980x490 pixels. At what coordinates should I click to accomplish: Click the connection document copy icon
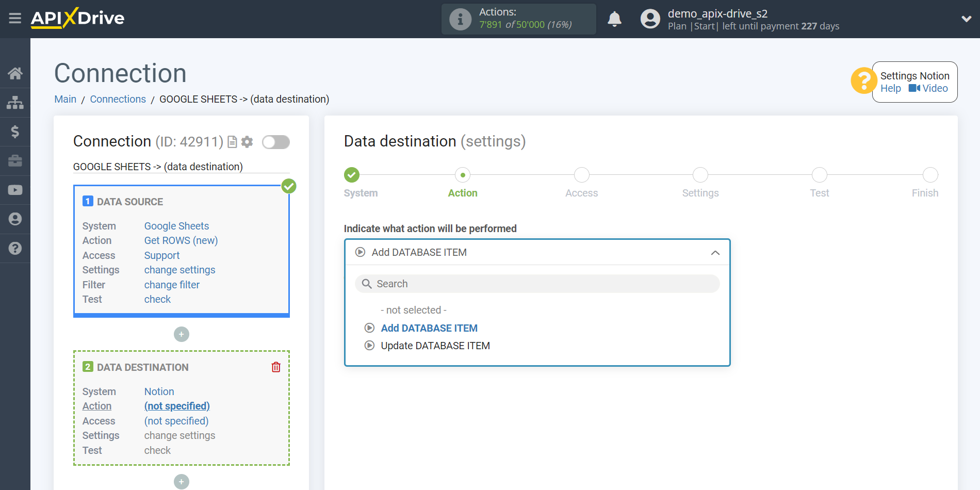tap(232, 142)
